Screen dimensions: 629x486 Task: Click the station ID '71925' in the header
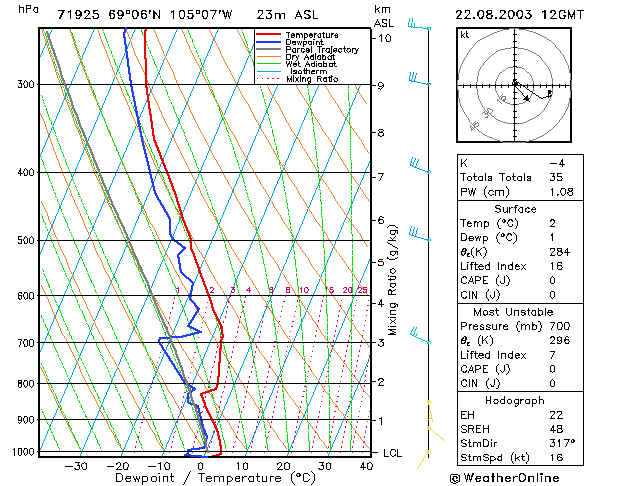click(x=79, y=15)
